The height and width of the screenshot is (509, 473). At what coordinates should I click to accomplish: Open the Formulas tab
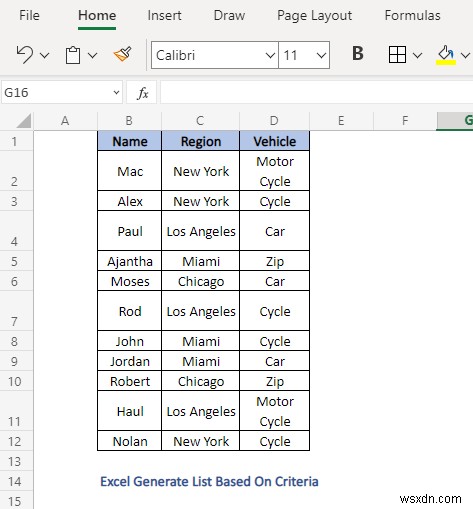pos(412,15)
